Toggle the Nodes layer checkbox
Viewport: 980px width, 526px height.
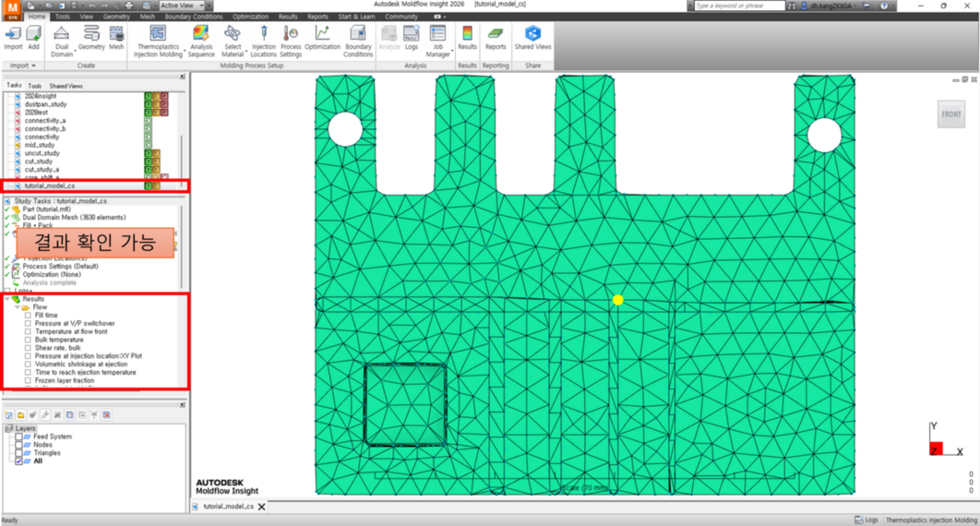point(19,445)
